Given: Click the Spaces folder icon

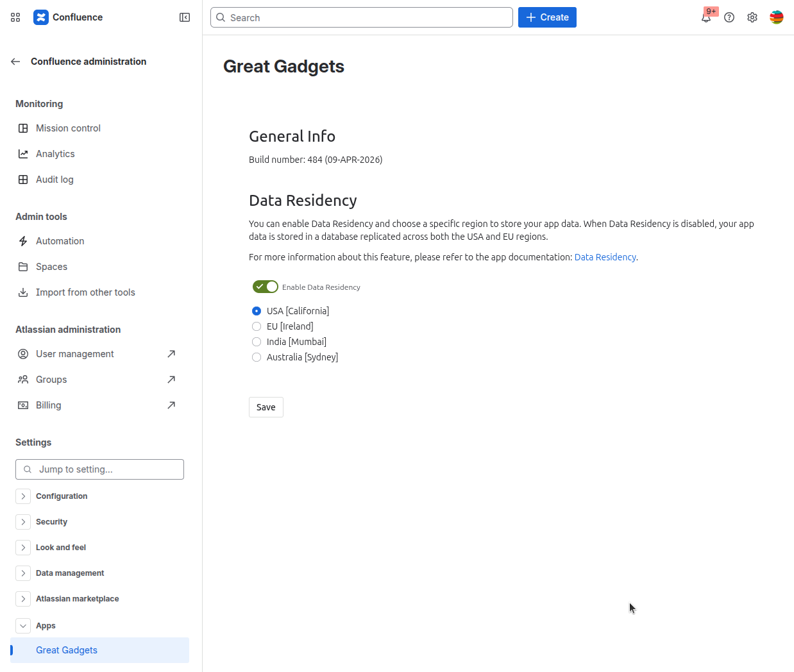Looking at the screenshot, I should 23,267.
